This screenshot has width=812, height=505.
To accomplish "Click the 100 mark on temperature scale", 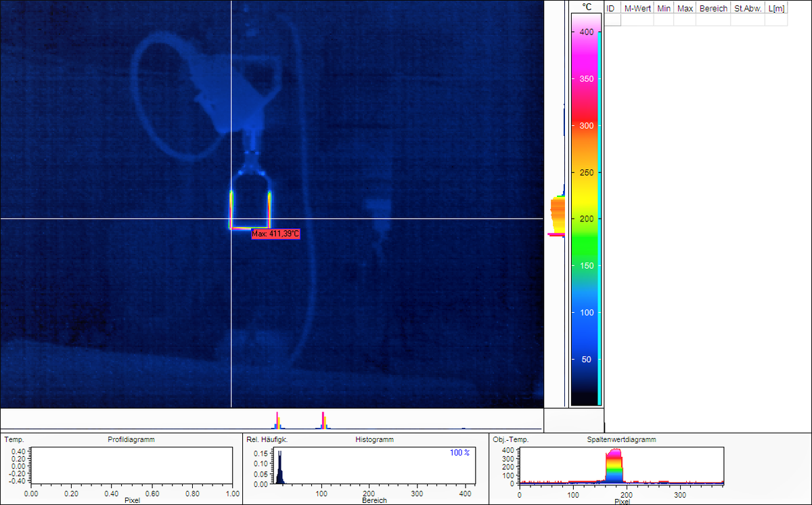I will [x=586, y=313].
